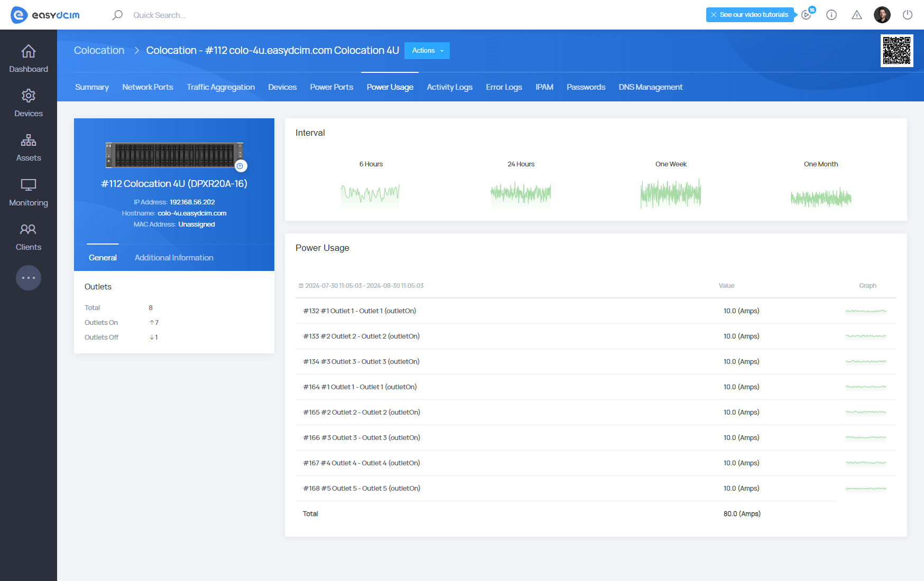This screenshot has height=581, width=924.
Task: Click the power logout icon
Action: [x=907, y=15]
